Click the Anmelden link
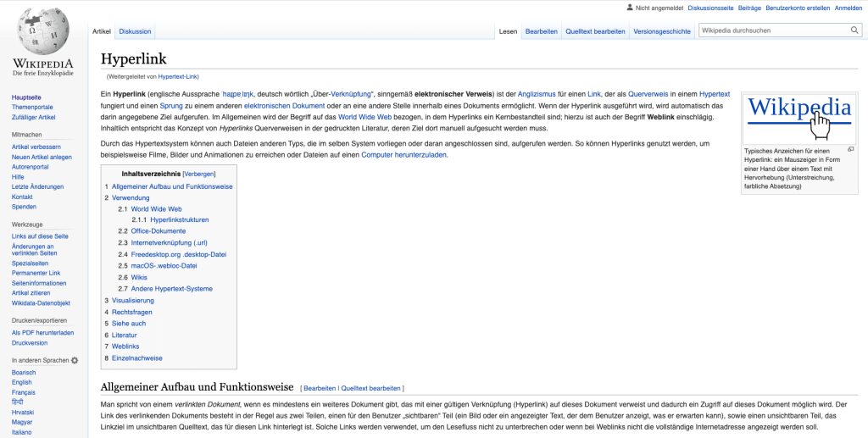 tap(848, 8)
